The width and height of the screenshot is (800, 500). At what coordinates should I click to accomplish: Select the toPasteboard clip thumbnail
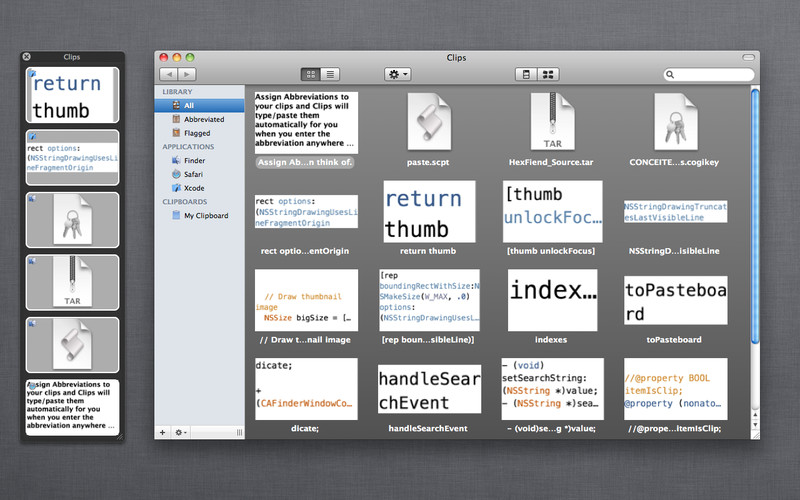coord(676,300)
